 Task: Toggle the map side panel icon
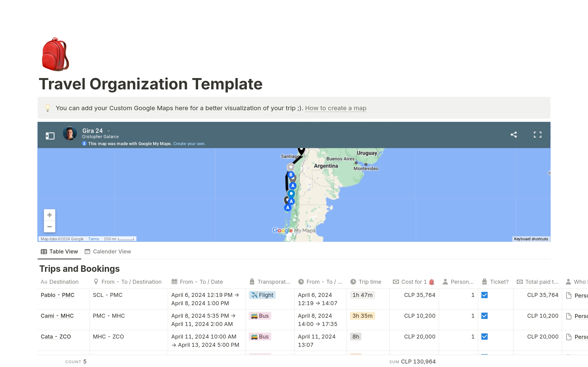click(50, 135)
